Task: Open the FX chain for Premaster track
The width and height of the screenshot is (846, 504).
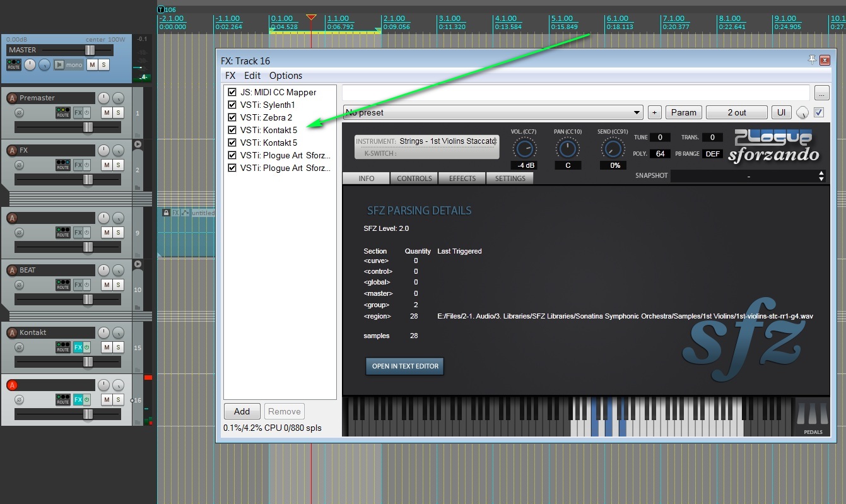Action: pyautogui.click(x=78, y=113)
